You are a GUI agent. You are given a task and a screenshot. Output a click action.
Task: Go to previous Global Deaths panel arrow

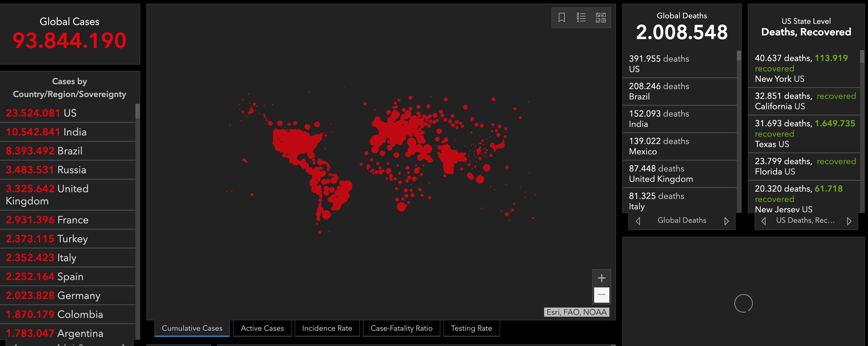[638, 221]
